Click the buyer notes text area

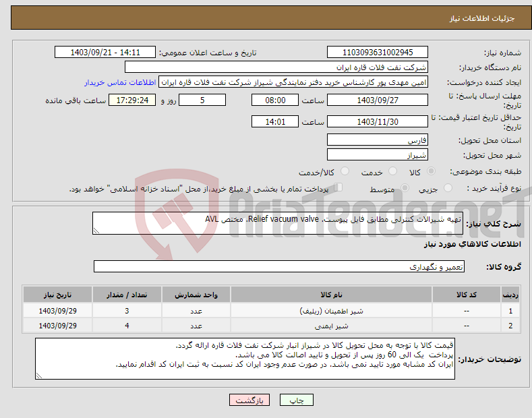pos(245,359)
